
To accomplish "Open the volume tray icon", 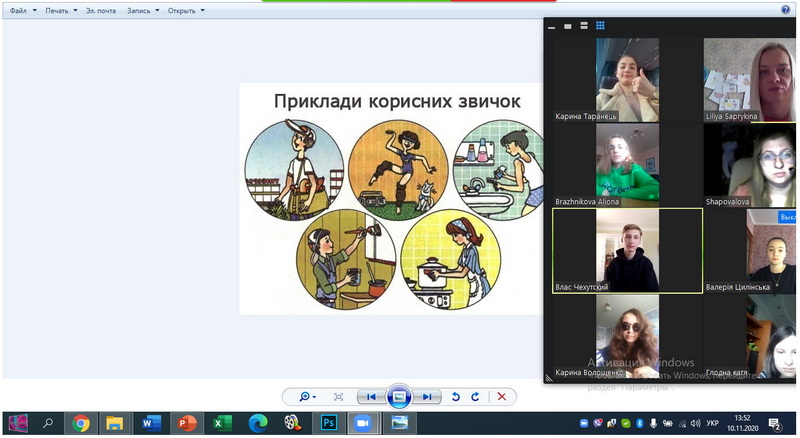I will pyautogui.click(x=695, y=423).
